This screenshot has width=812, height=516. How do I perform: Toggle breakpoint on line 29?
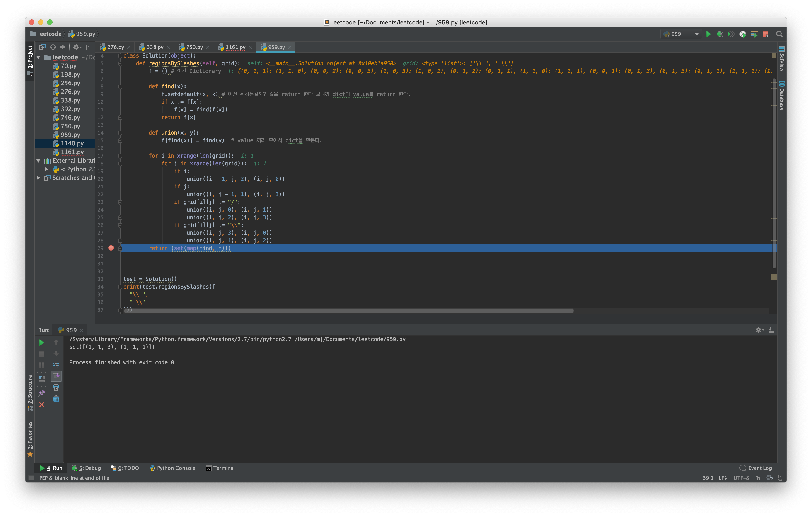(111, 248)
